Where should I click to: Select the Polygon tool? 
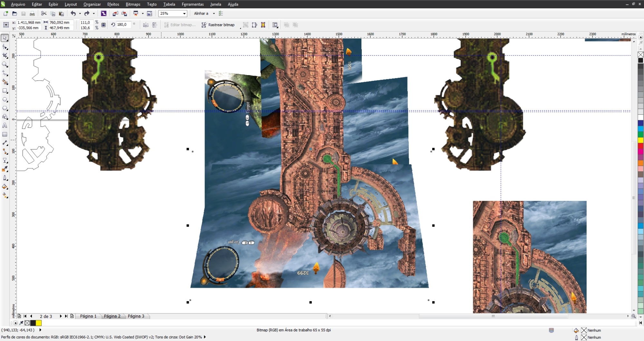click(x=5, y=108)
